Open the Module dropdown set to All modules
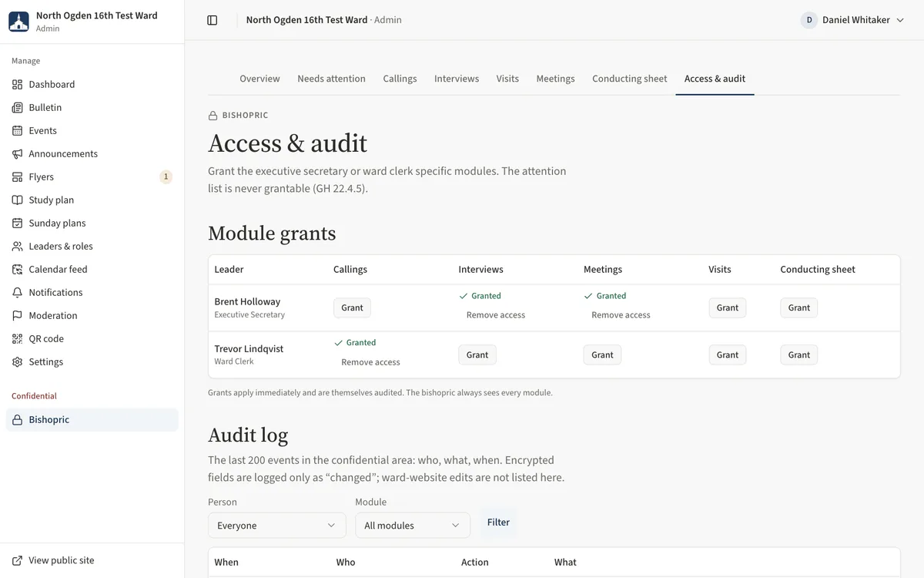 tap(413, 526)
